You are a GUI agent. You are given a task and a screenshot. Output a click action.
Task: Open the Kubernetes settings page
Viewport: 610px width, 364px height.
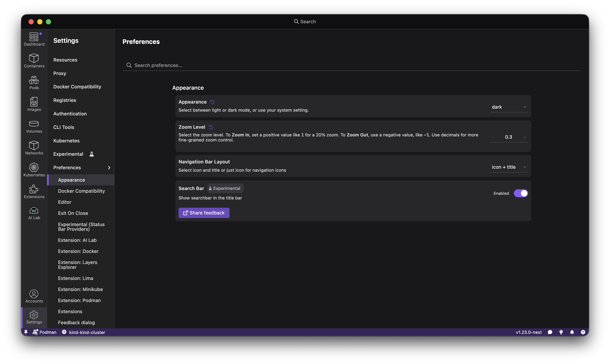tap(66, 141)
